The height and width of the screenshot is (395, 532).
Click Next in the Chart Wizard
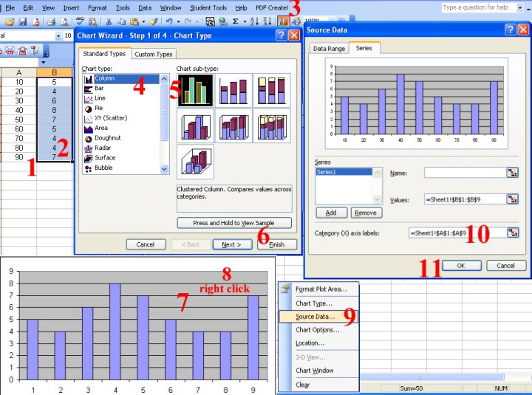tap(232, 244)
